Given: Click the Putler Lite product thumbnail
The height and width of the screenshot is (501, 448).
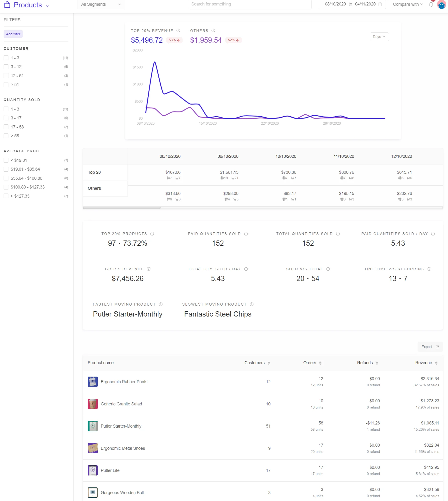Looking at the screenshot, I should [x=93, y=470].
